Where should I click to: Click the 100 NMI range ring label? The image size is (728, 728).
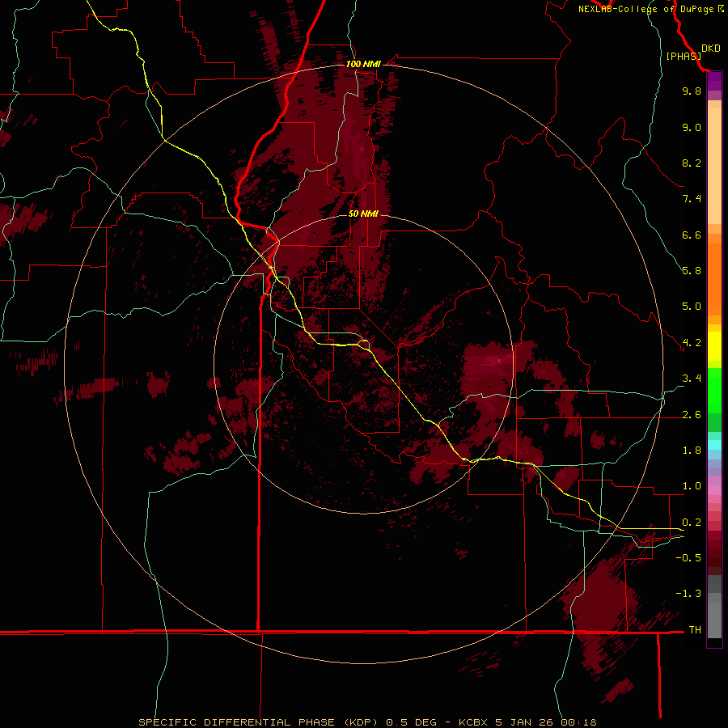(363, 64)
